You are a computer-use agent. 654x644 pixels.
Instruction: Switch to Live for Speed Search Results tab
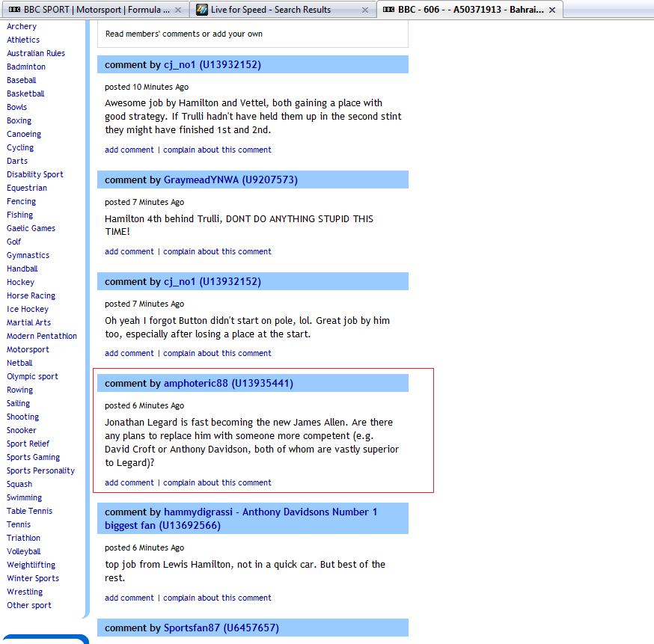[283, 10]
